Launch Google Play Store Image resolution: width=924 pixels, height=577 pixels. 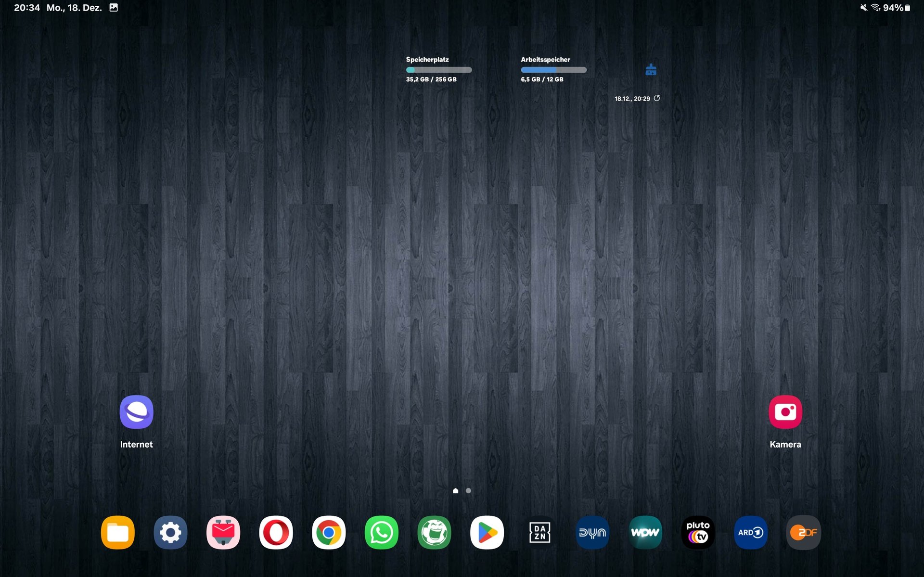[x=487, y=532]
